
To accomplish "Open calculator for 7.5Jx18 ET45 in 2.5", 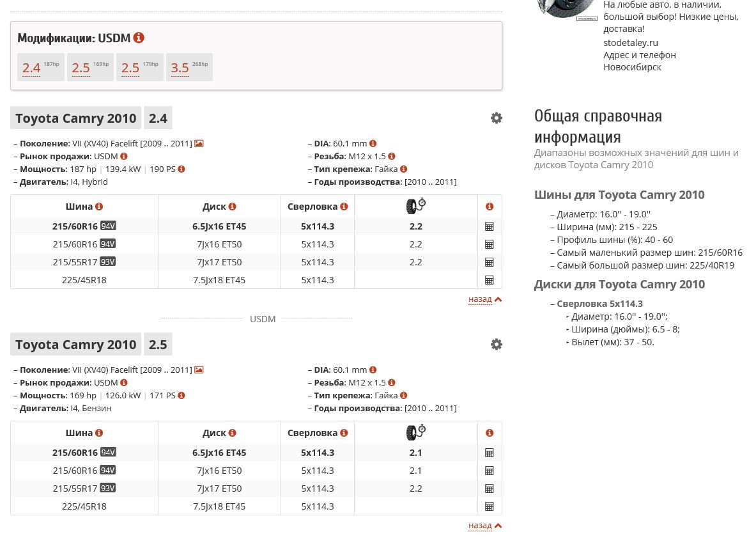I will click(489, 506).
